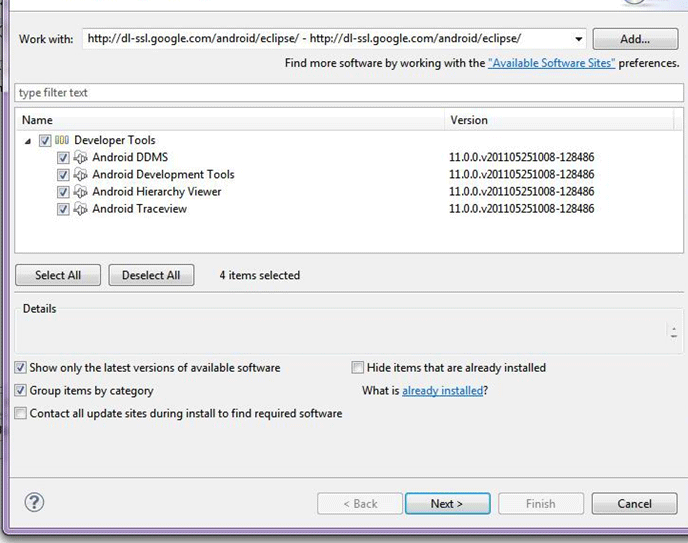
Task: Uncheck the Android Development Tools checkbox
Action: pyautogui.click(x=63, y=175)
